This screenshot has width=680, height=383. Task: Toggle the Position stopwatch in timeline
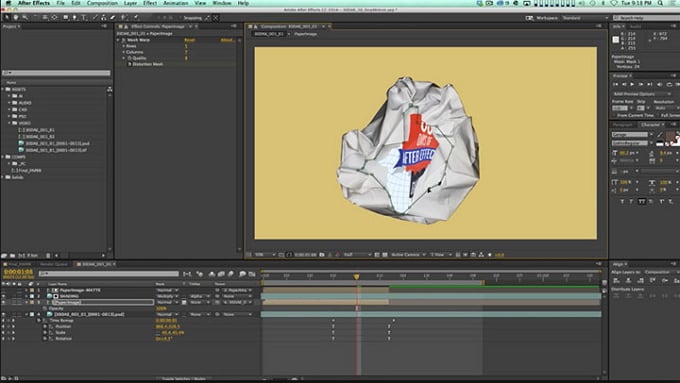pos(45,326)
